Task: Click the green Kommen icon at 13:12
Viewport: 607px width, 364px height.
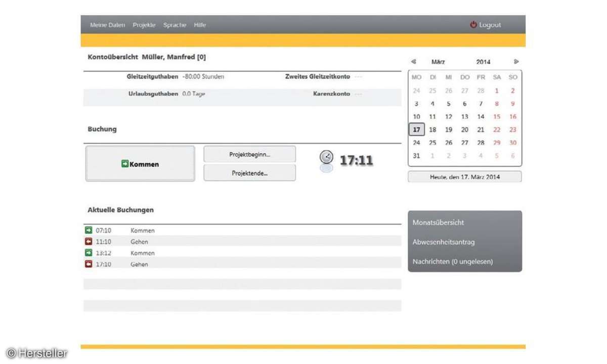Action: pos(89,253)
